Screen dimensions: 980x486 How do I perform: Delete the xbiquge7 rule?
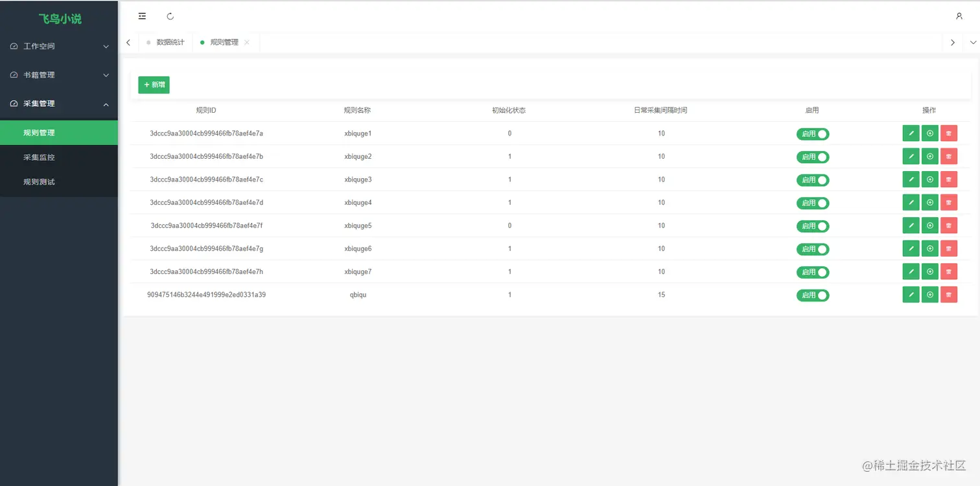(949, 272)
